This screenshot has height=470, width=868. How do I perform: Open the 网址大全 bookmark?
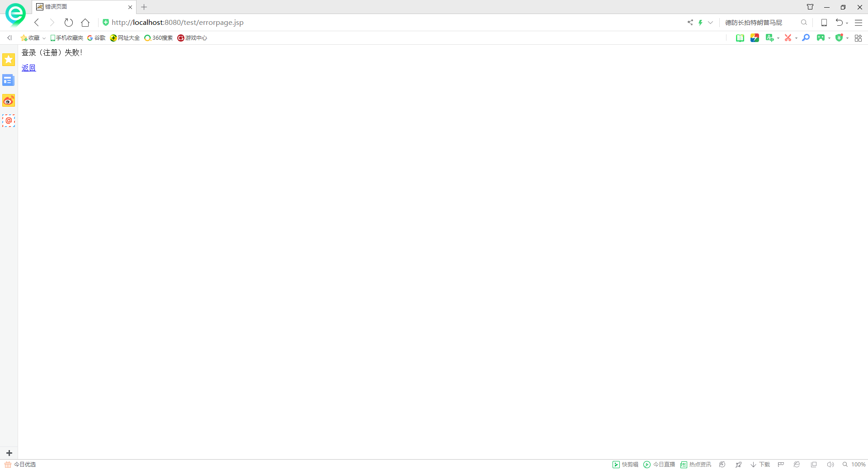[x=125, y=38]
